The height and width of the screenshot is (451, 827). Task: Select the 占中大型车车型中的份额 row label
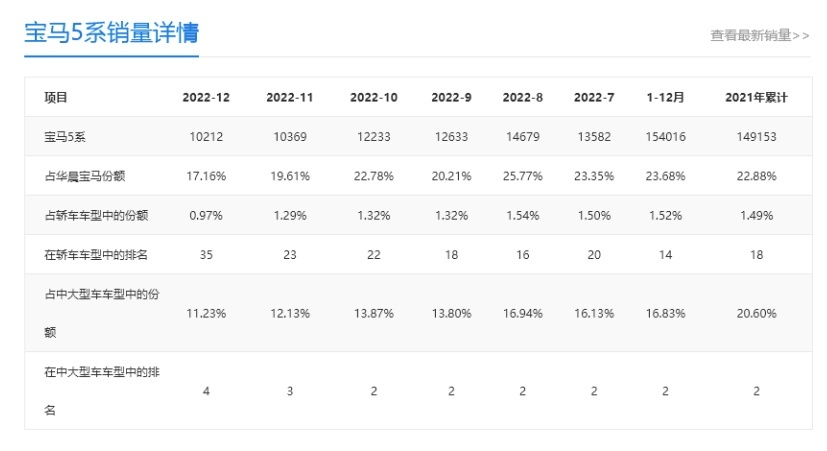click(x=102, y=313)
